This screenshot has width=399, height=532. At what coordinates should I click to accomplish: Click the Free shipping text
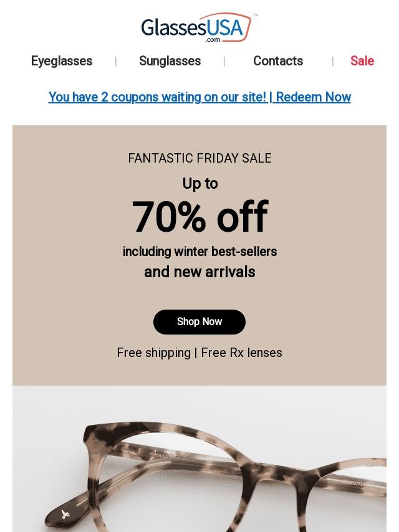154,353
